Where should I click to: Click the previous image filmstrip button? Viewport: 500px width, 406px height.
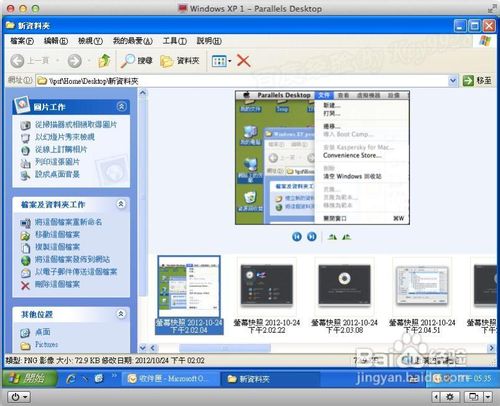coord(297,237)
